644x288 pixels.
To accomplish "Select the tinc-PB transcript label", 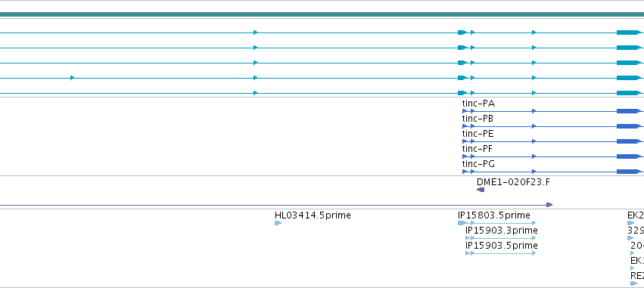I will 478,119.
